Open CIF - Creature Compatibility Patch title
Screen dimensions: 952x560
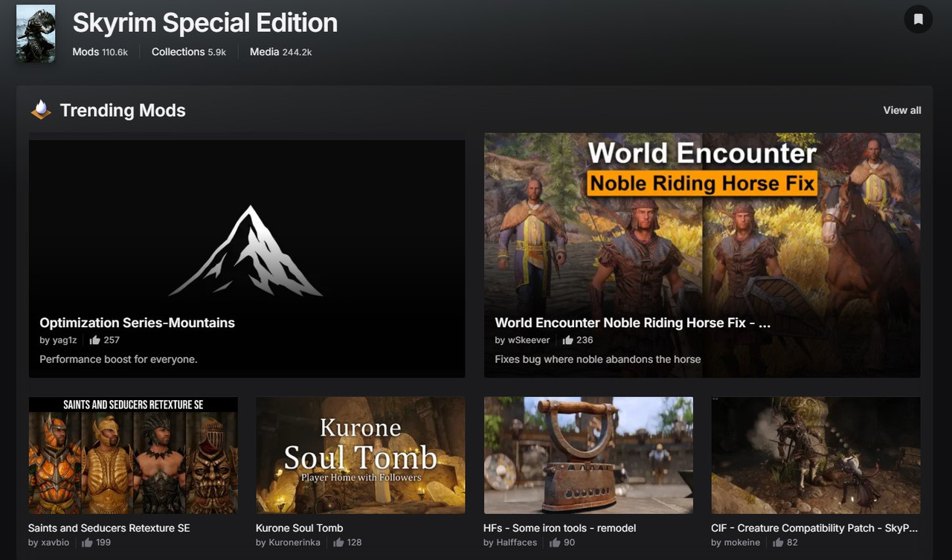(814, 528)
